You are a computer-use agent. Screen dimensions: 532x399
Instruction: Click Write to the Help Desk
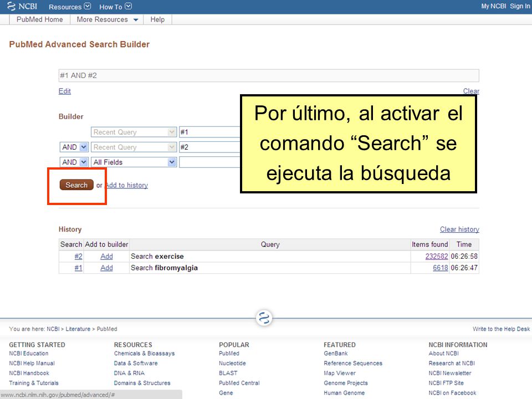tap(501, 329)
